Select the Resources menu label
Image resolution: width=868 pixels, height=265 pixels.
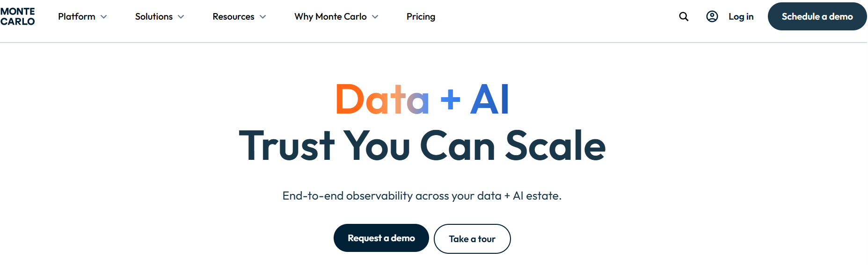[x=233, y=17]
